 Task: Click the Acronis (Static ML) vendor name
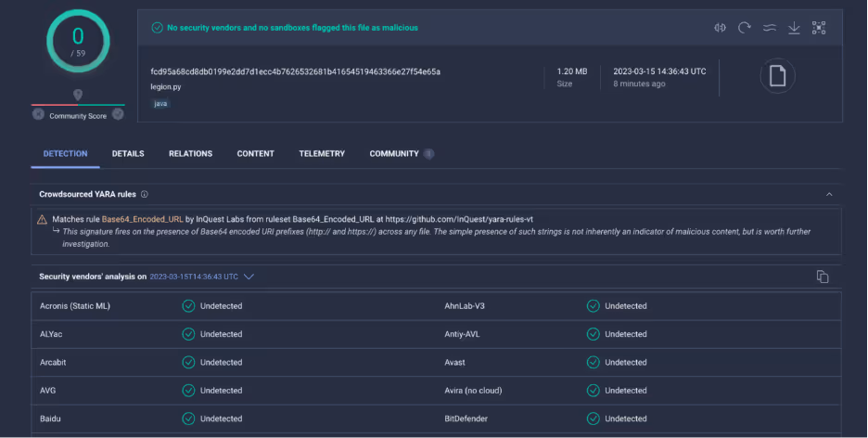click(x=75, y=306)
